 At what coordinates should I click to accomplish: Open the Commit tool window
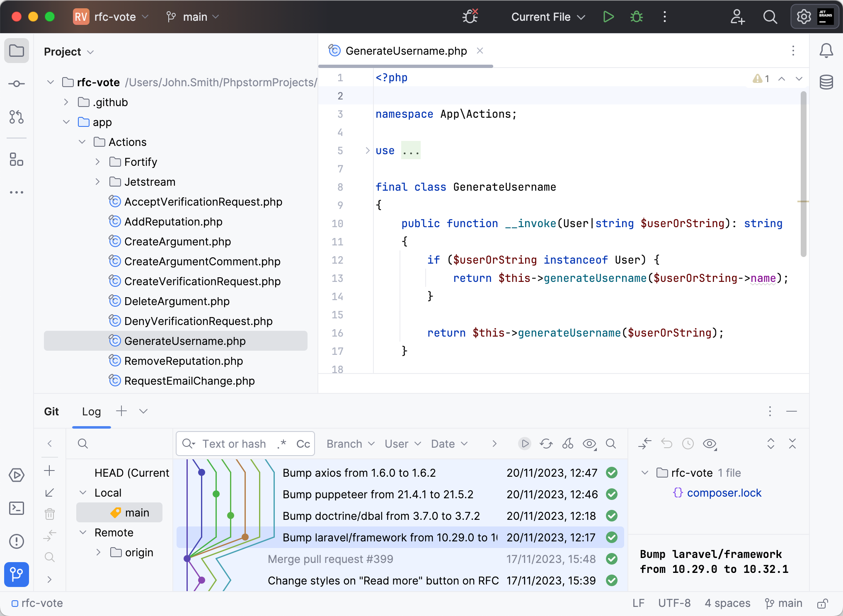pos(17,84)
